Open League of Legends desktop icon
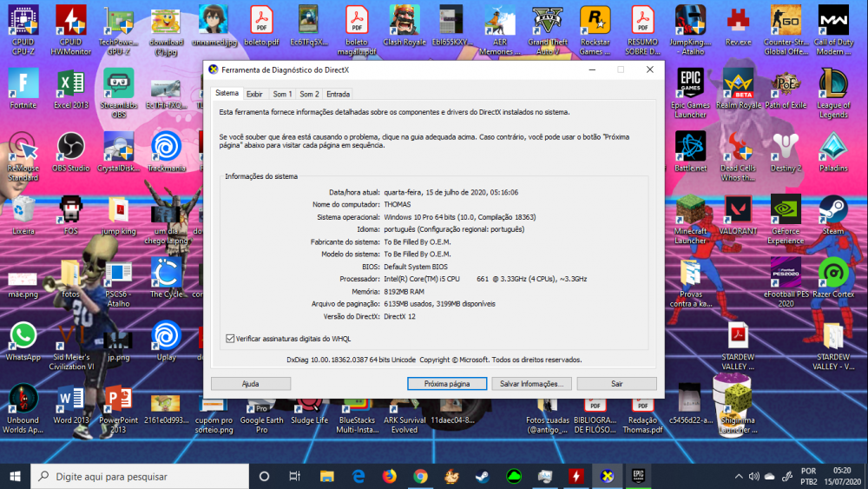This screenshot has width=868, height=489. point(833,93)
